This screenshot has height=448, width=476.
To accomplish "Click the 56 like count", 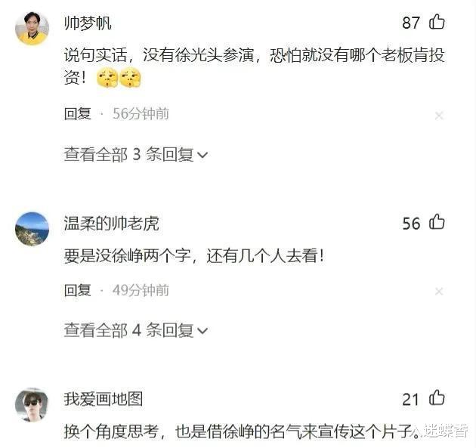I will [411, 224].
